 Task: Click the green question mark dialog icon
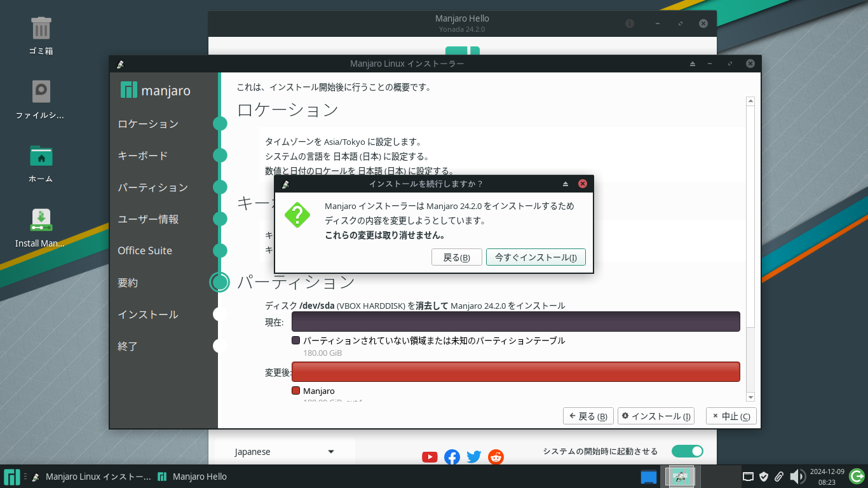(297, 215)
